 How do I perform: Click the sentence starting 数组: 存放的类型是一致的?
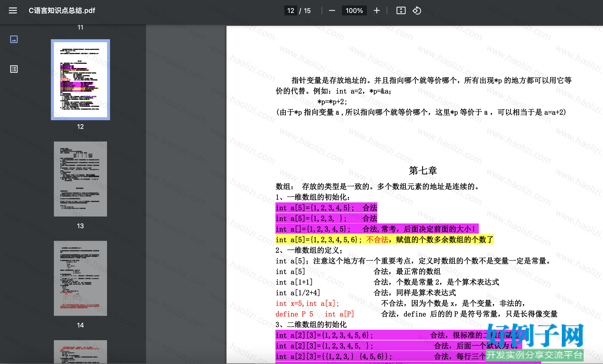click(x=378, y=186)
